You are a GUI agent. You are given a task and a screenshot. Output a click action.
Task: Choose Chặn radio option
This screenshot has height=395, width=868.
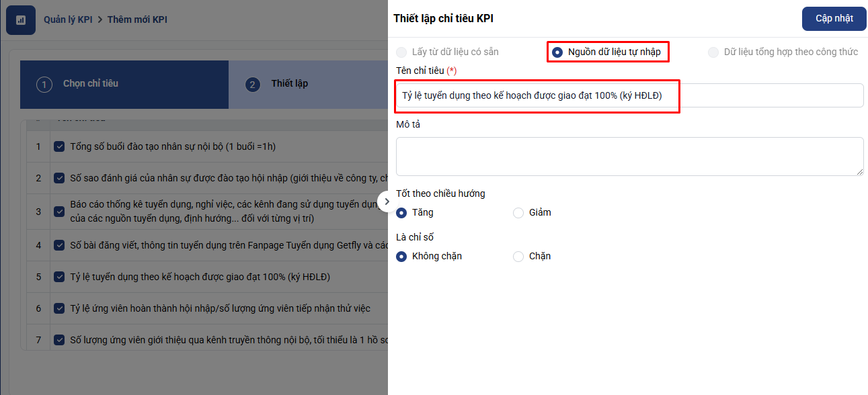518,257
